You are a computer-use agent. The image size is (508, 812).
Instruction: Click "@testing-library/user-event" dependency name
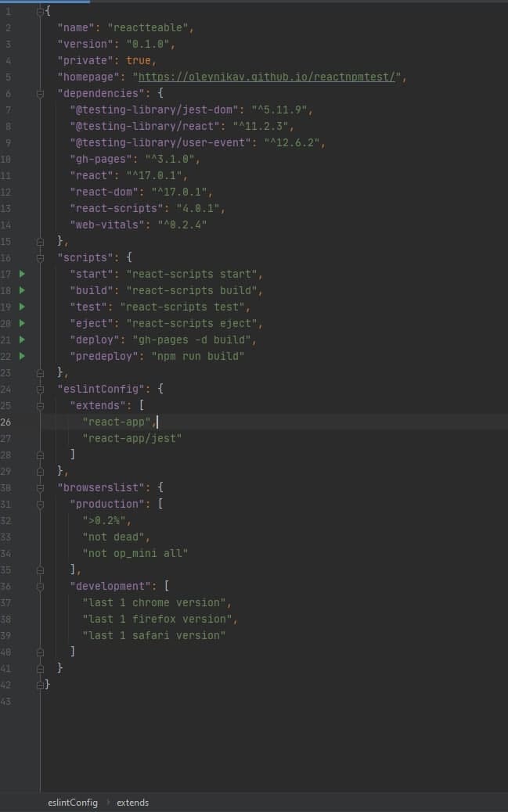[x=160, y=143]
